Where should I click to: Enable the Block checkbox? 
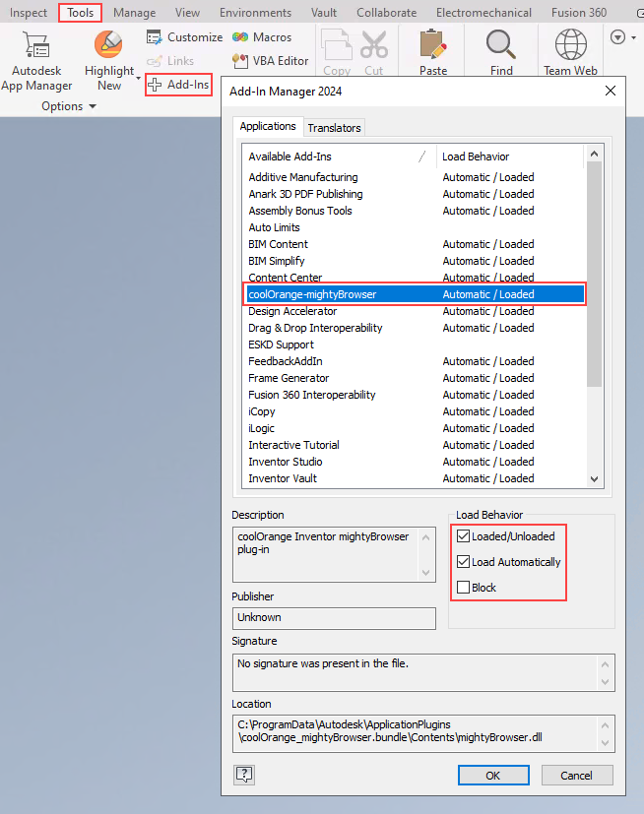[463, 588]
